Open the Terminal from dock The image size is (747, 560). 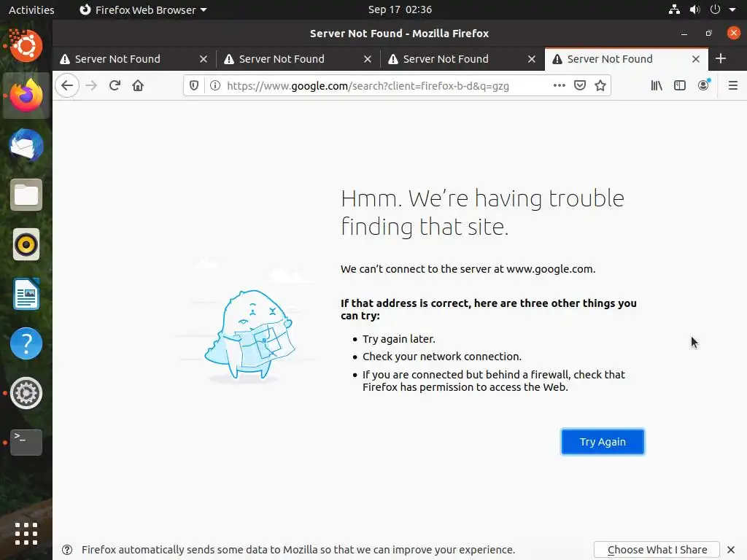(x=26, y=443)
